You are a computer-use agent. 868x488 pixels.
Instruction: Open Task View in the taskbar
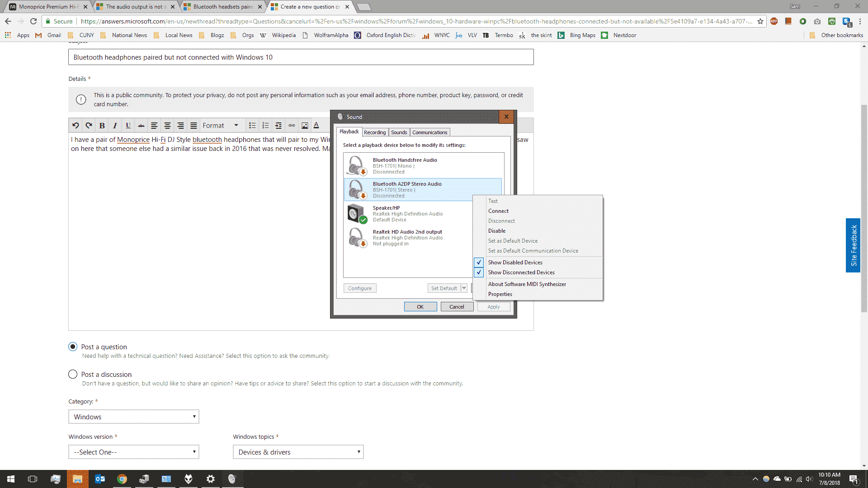pos(33,479)
